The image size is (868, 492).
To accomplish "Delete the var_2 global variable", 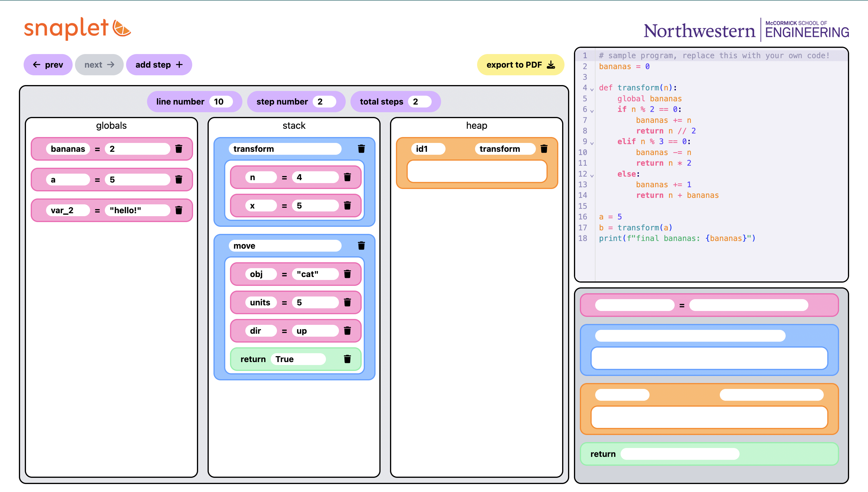I will point(179,210).
